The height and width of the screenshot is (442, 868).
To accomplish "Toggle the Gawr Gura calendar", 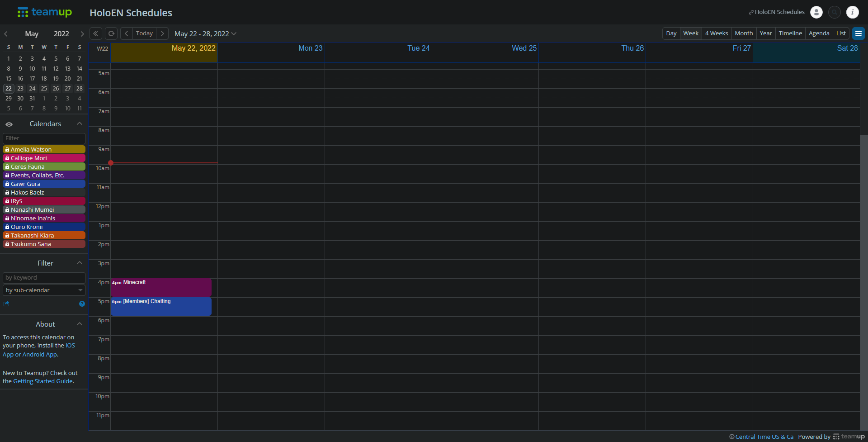I will (44, 184).
